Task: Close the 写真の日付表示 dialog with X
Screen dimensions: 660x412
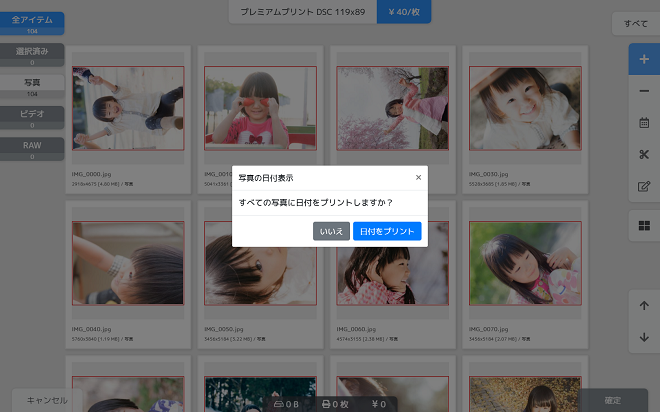Action: (418, 177)
